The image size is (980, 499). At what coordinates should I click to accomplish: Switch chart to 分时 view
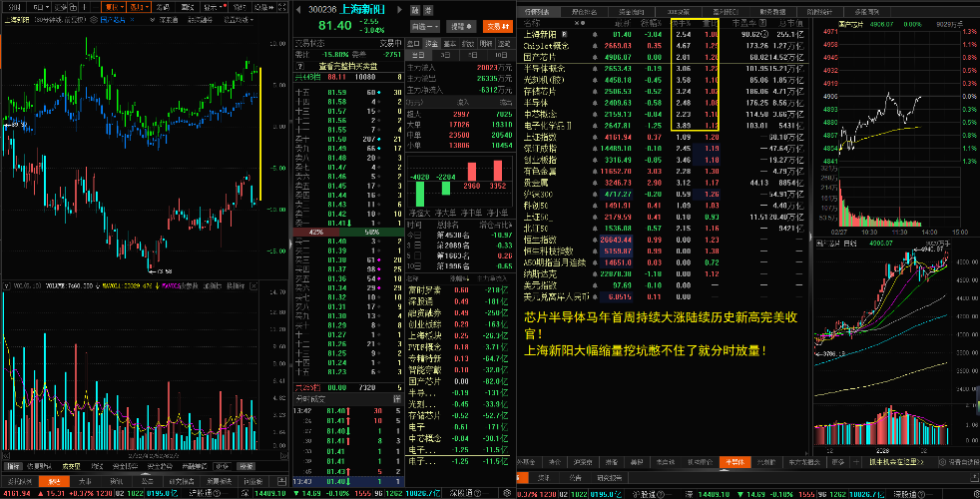[14, 8]
